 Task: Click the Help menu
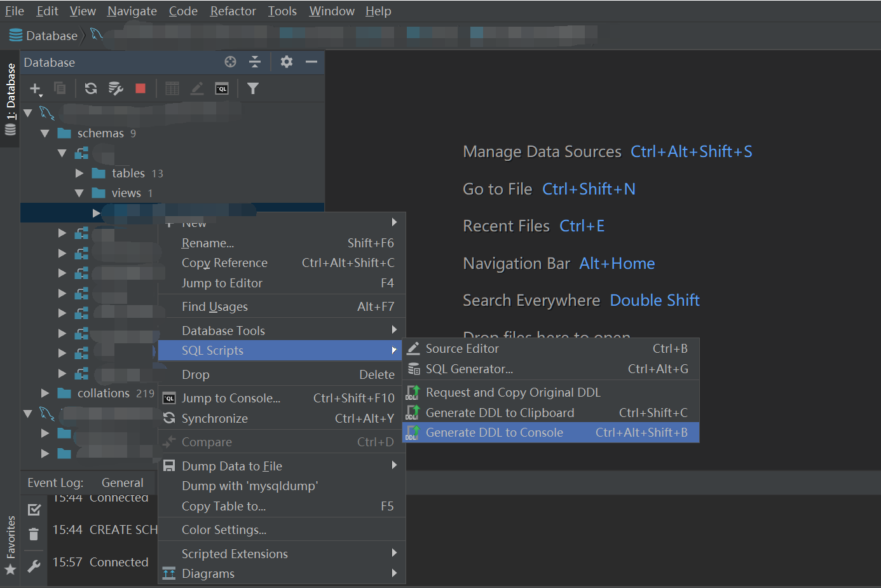click(x=378, y=11)
